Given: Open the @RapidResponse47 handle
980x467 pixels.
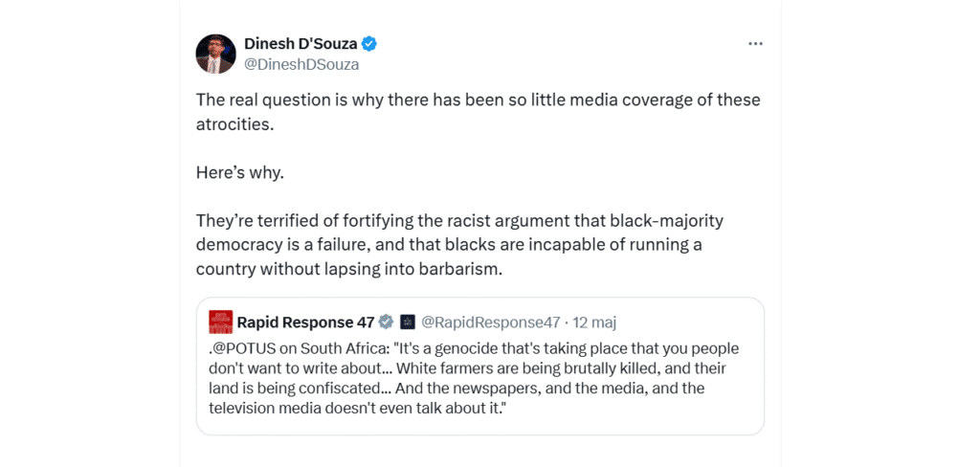Looking at the screenshot, I should tap(489, 322).
